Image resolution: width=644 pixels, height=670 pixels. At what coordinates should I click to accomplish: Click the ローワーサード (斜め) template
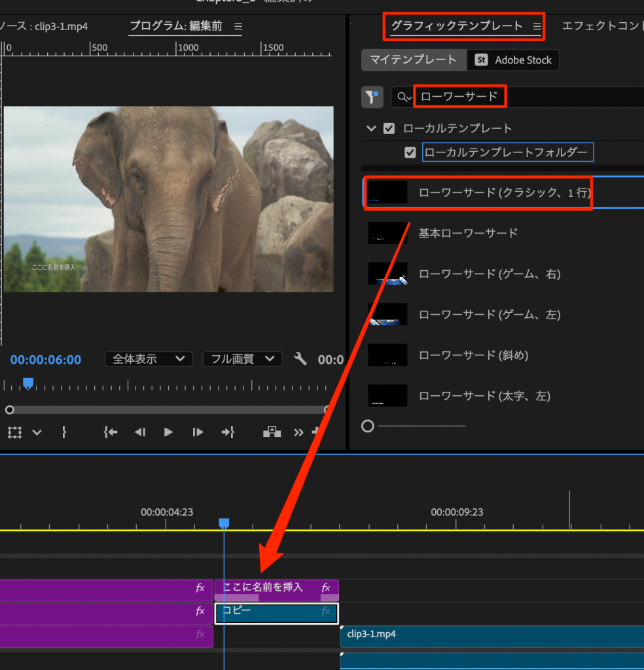point(473,355)
